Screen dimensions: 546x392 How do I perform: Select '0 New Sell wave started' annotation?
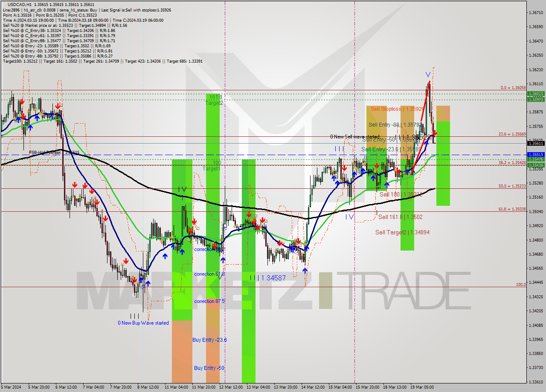[x=354, y=137]
